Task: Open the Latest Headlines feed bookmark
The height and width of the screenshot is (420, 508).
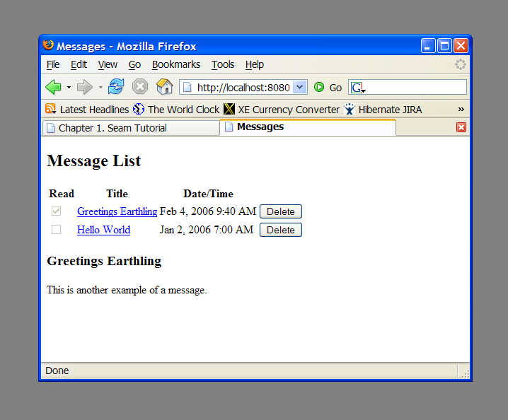Action: click(x=87, y=110)
